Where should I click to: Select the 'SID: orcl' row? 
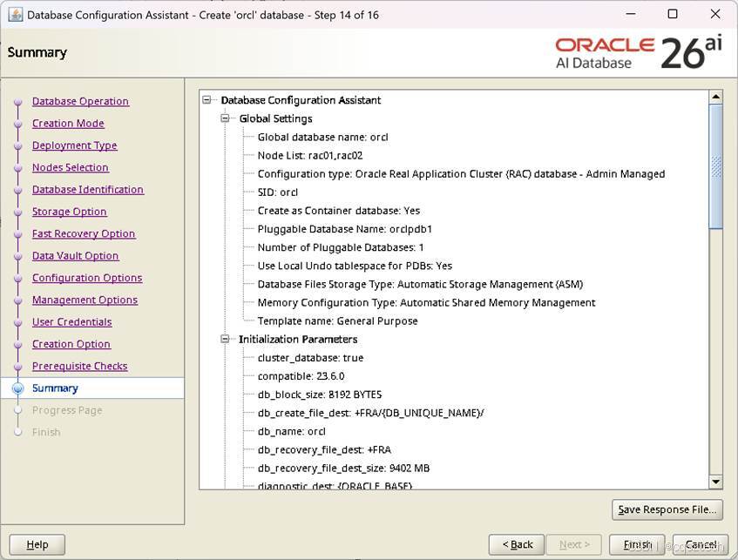278,192
